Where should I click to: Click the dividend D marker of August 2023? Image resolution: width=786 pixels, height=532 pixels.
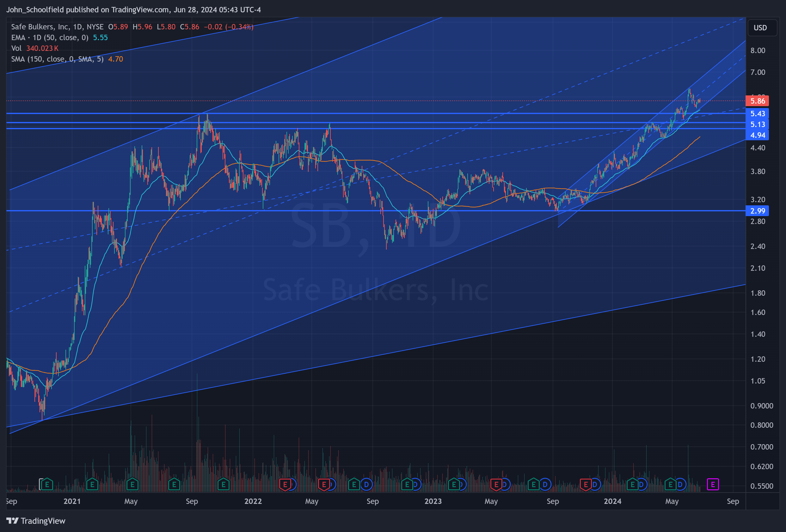[x=545, y=485]
